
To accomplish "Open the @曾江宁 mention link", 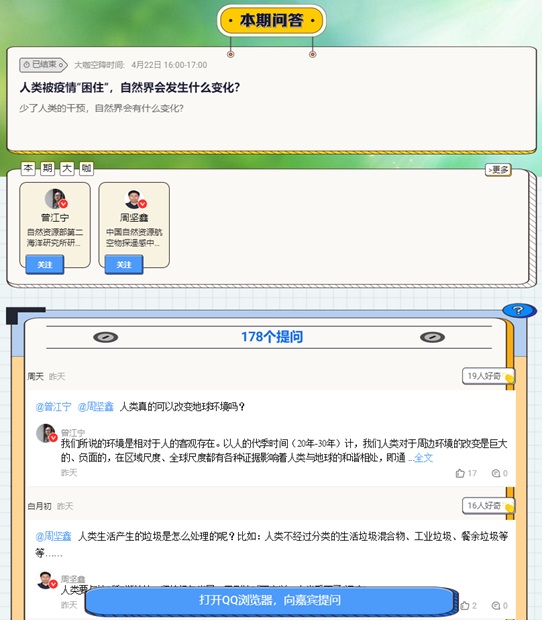I will [53, 406].
